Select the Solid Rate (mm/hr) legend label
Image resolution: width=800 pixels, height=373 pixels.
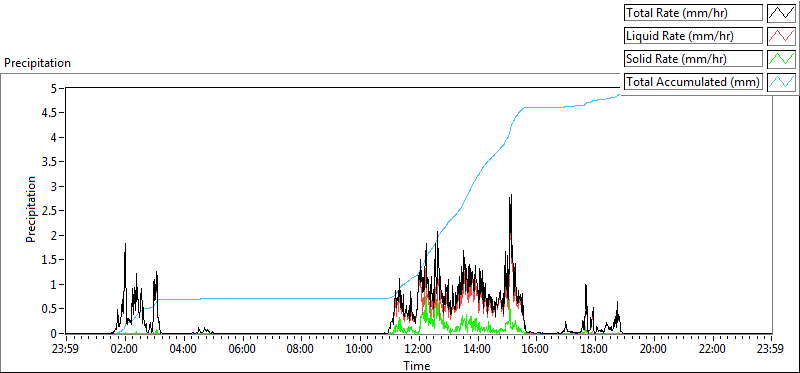click(693, 59)
